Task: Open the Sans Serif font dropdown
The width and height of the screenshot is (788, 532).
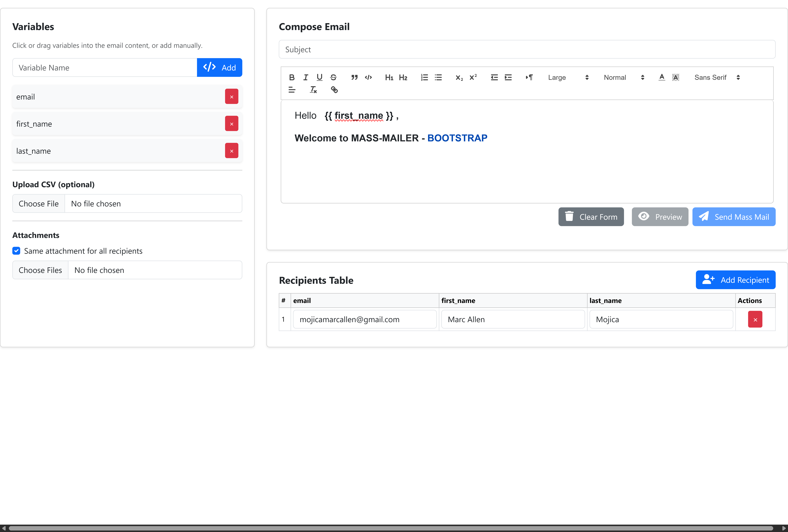Action: (x=716, y=77)
